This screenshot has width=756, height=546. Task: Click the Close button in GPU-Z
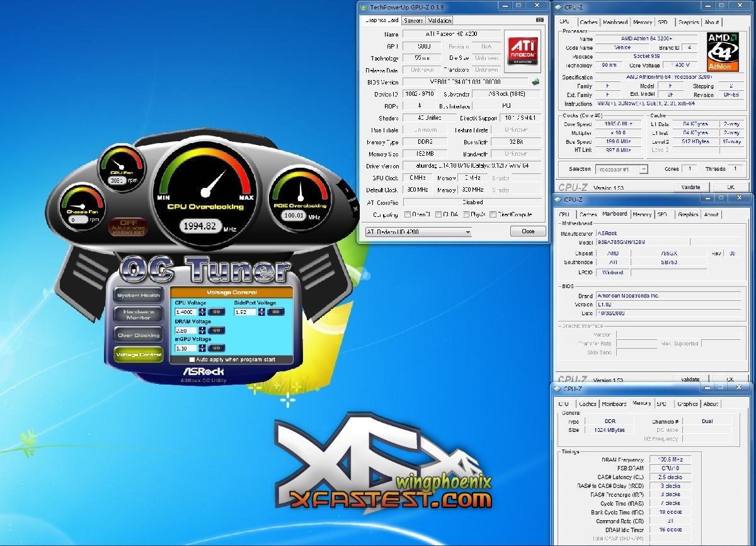(528, 231)
